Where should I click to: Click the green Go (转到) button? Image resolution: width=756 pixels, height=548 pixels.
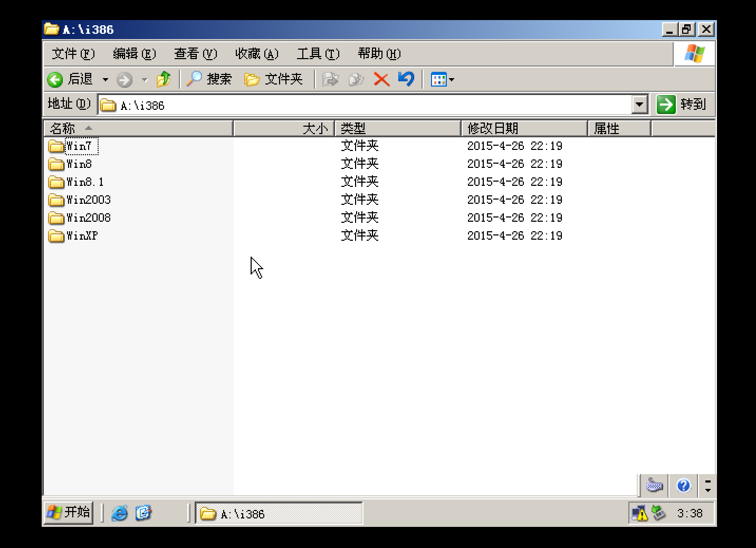[682, 105]
